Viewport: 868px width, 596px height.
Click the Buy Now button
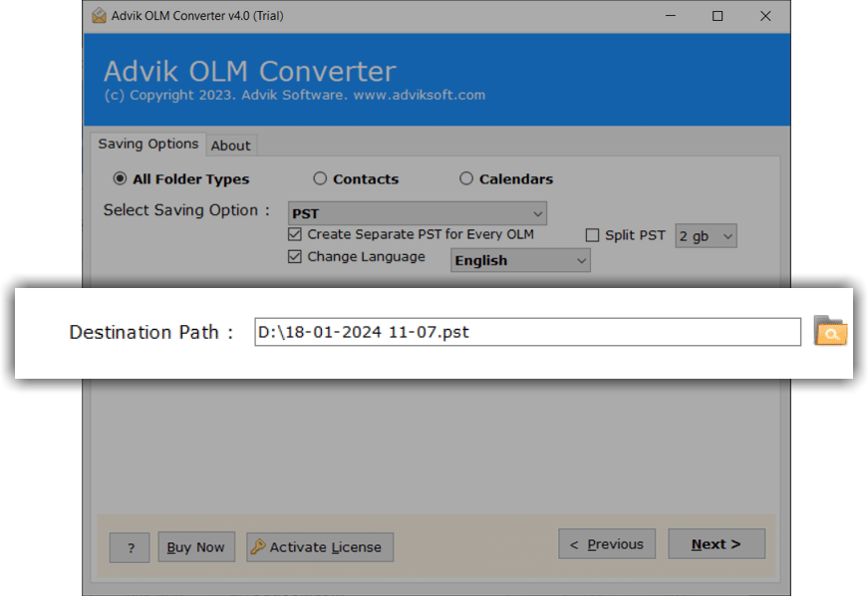196,547
